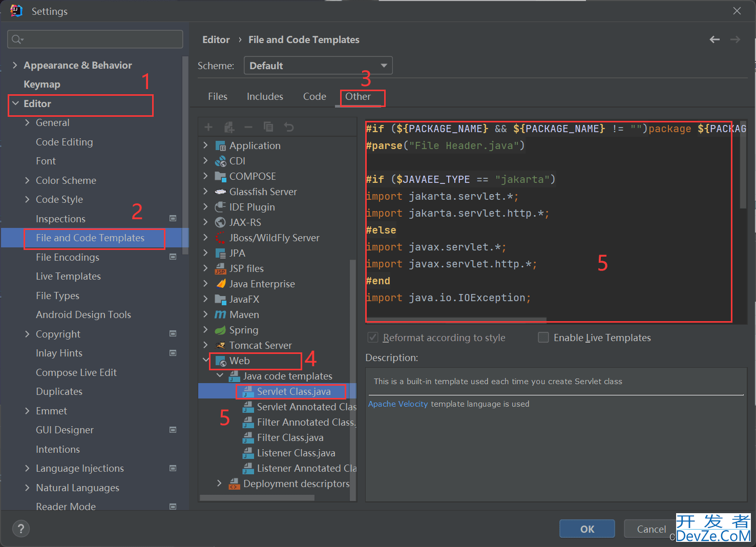Click the JAX-RS globe icon
The width and height of the screenshot is (756, 547).
[220, 223]
